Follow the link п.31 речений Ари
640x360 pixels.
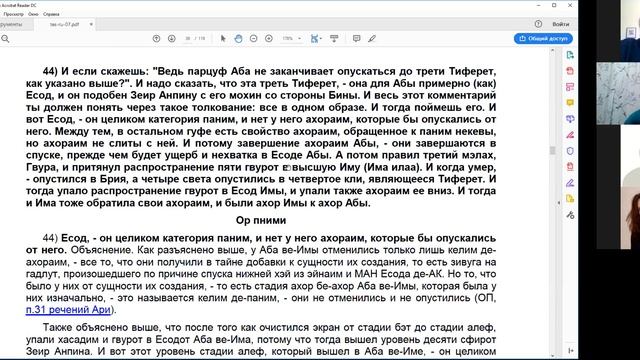coord(68,310)
